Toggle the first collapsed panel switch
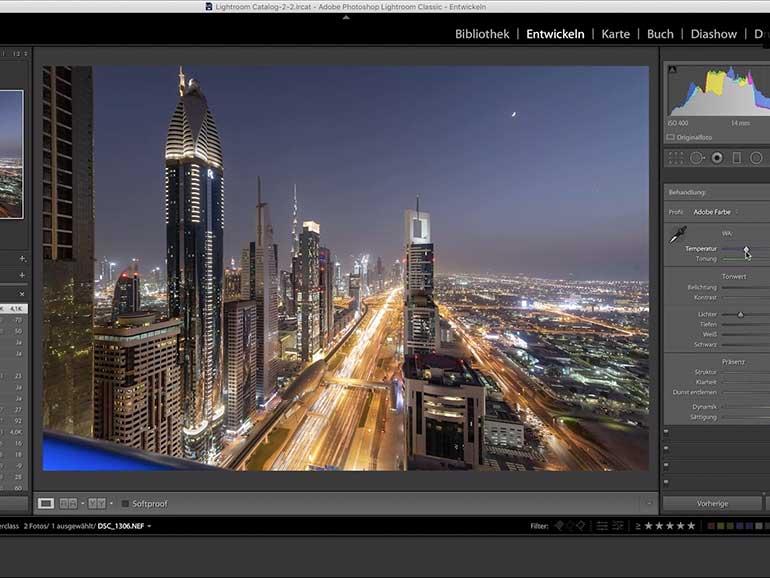770x578 pixels. pyautogui.click(x=666, y=432)
